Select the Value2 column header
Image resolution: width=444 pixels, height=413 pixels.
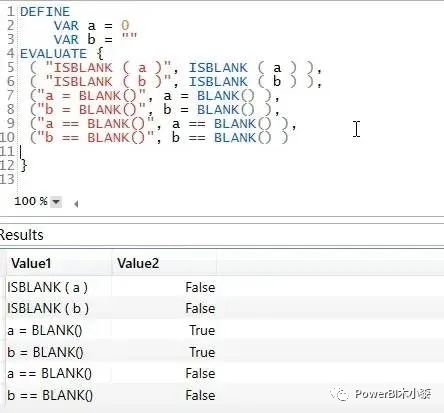coord(138,264)
